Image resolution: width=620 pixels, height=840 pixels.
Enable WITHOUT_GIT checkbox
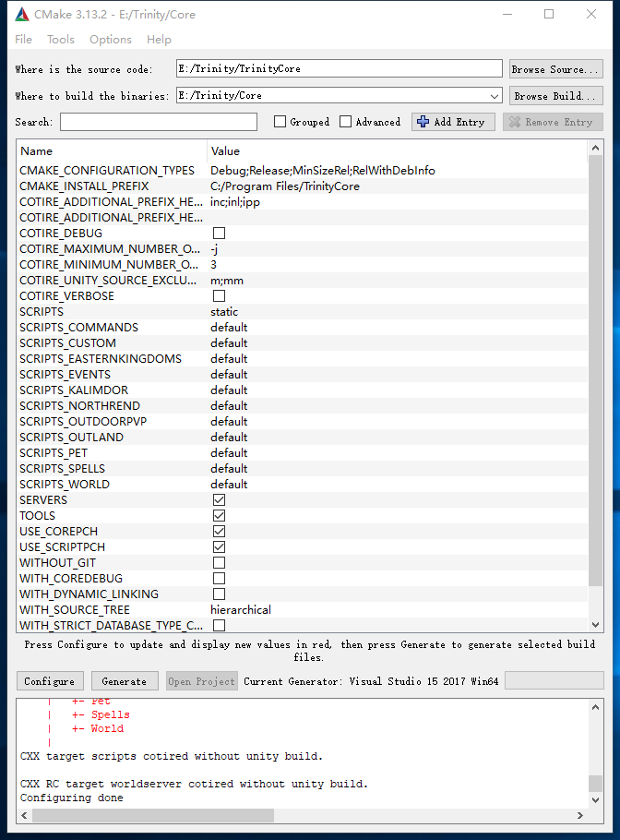pos(219,562)
